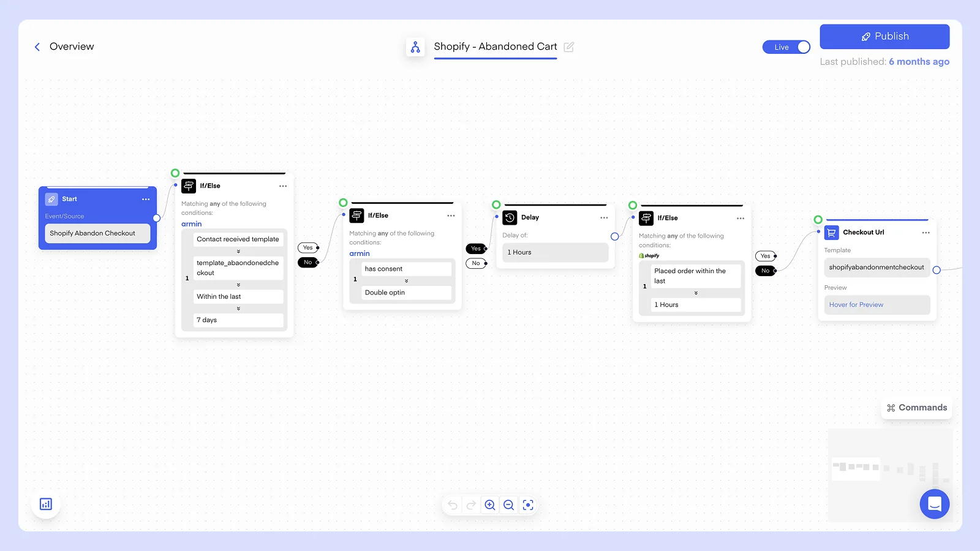Open the second If/Else node options menu
Image resolution: width=980 pixels, height=551 pixels.
[451, 216]
